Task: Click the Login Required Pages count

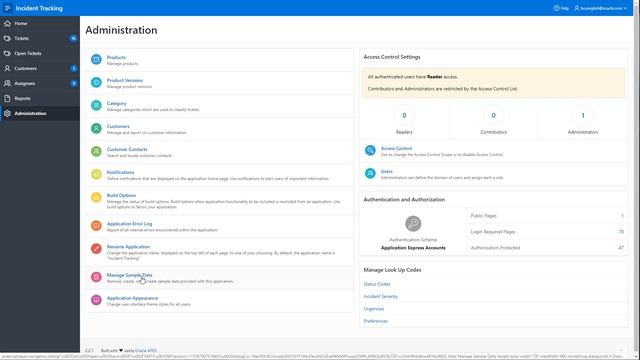Action: pos(621,232)
